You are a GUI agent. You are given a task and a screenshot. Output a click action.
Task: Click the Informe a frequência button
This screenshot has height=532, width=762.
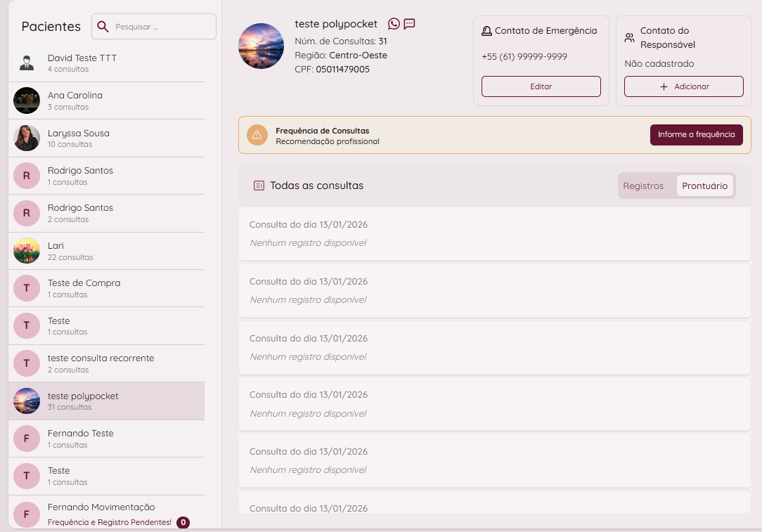[x=696, y=135]
